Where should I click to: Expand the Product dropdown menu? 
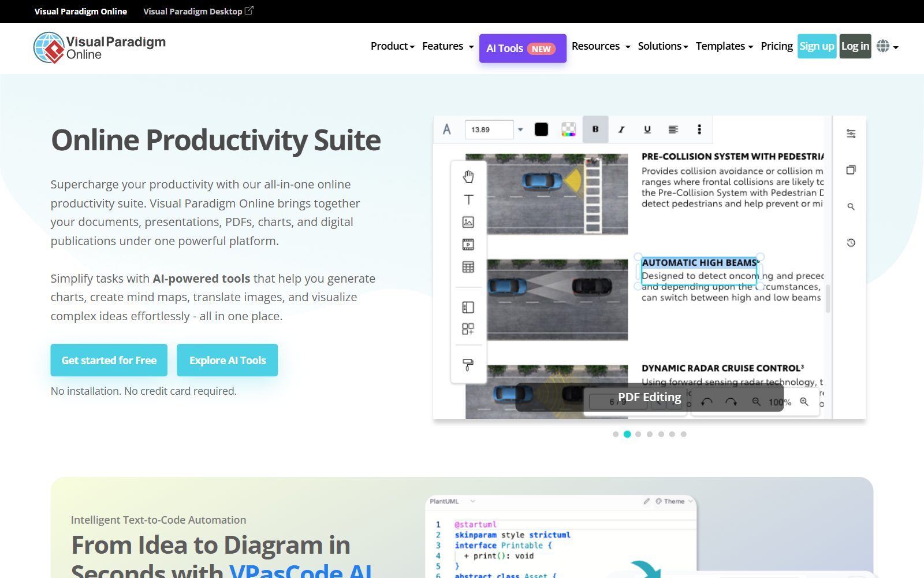[x=393, y=46]
